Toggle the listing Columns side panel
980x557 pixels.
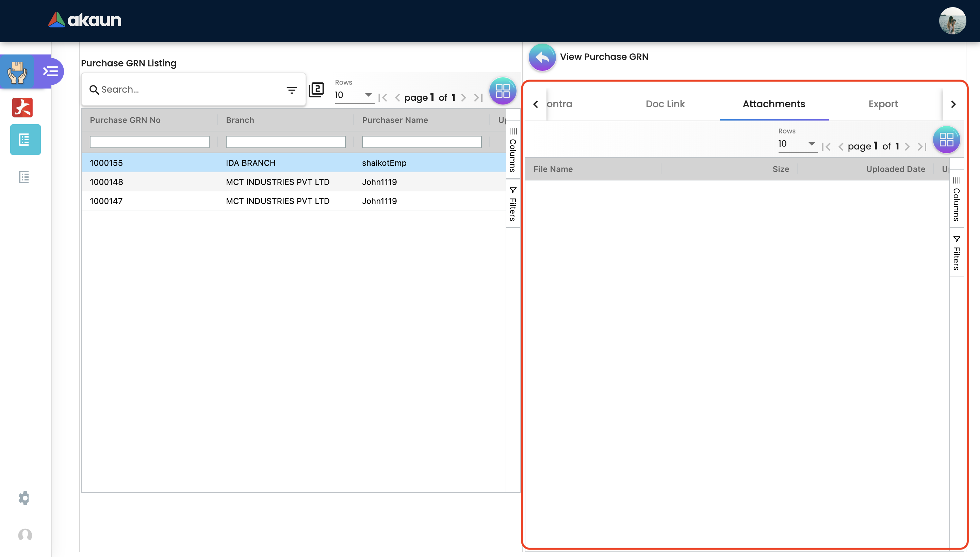coord(513,150)
